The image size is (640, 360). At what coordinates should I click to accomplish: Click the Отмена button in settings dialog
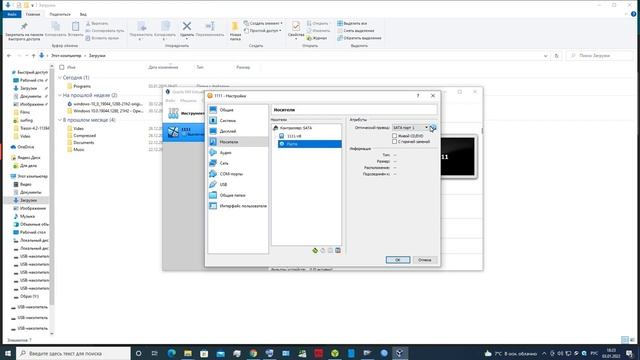[424, 260]
